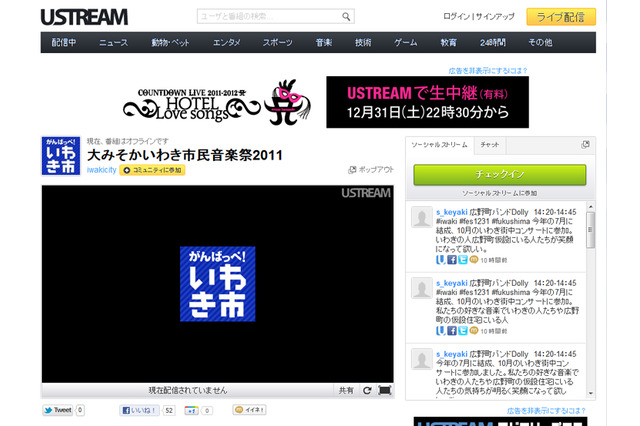Open the ニュース category
Image resolution: width=640 pixels, height=426 pixels.
[113, 42]
